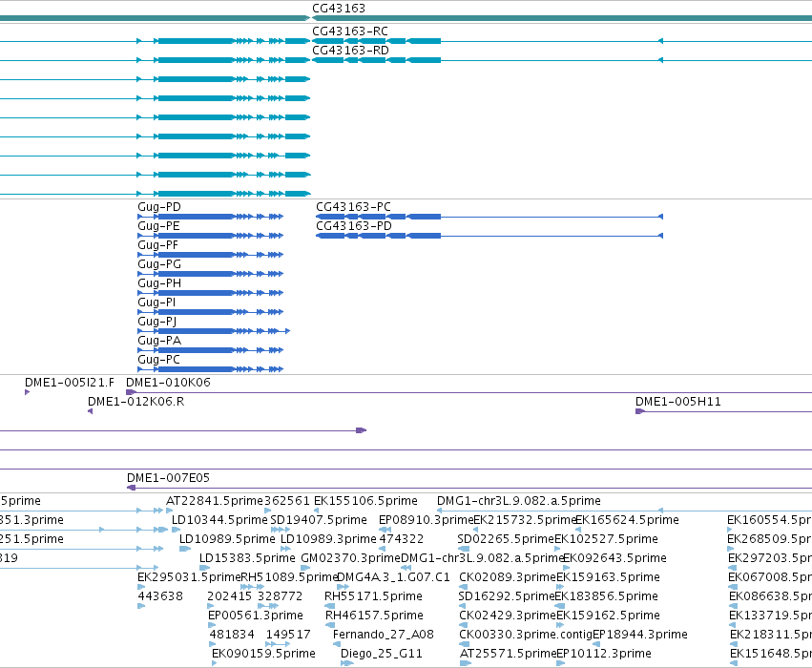
Task: Click the DME1-005I21.F clone label
Action: point(70,382)
